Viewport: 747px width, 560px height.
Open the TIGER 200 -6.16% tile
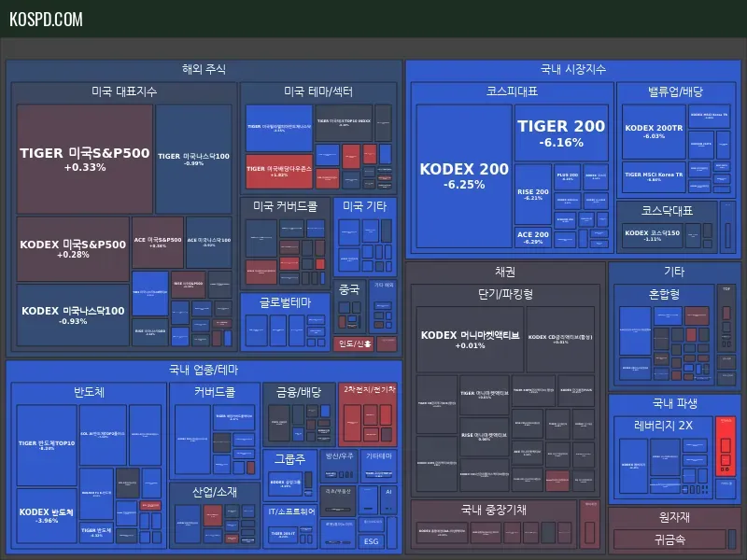click(561, 133)
